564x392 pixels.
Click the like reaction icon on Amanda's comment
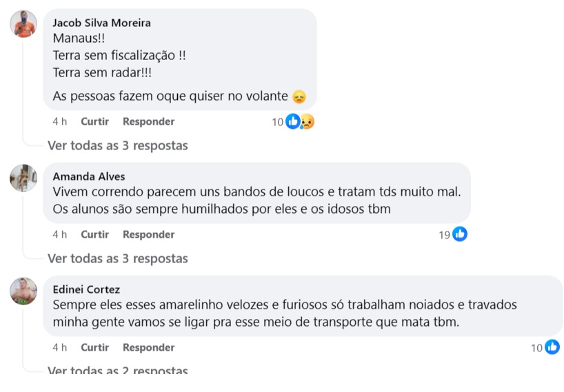pyautogui.click(x=460, y=235)
